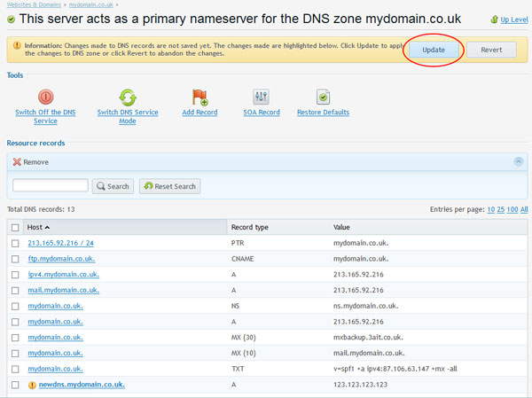Click the Total DNS records: 13 text
The image size is (532, 398).
(41, 209)
